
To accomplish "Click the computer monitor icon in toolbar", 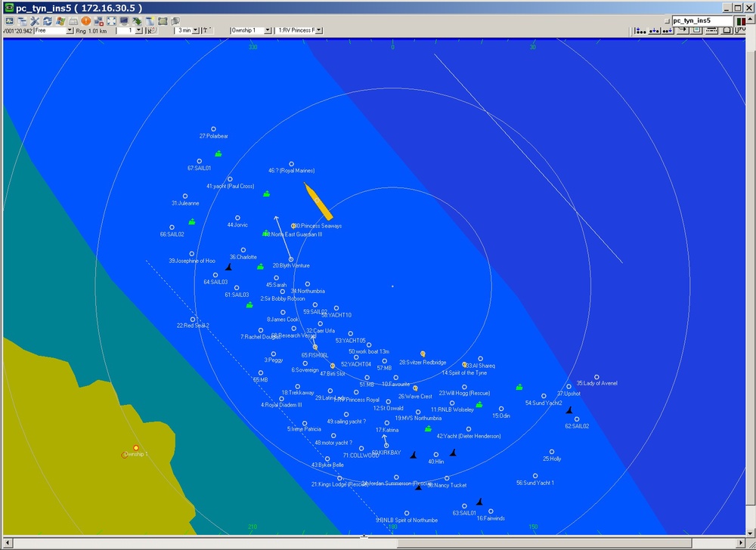I will coord(124,21).
